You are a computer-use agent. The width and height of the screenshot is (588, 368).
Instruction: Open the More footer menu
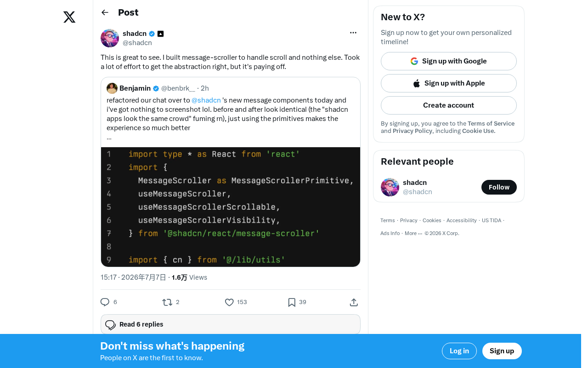[413, 233]
